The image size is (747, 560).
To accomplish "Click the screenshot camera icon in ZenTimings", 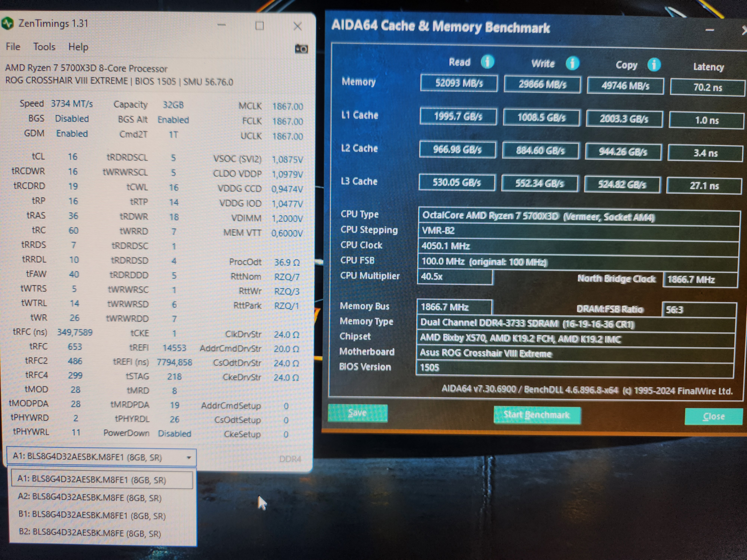I will pyautogui.click(x=301, y=49).
